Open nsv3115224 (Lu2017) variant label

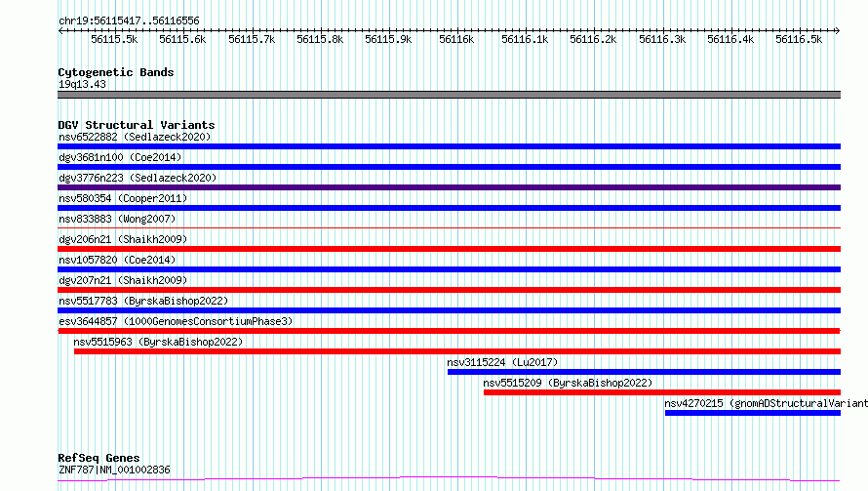[502, 362]
